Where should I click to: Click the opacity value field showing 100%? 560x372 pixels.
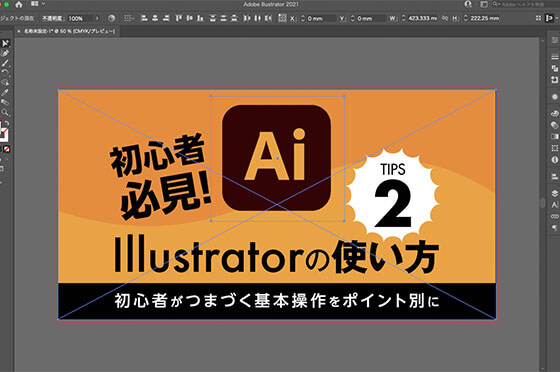80,18
